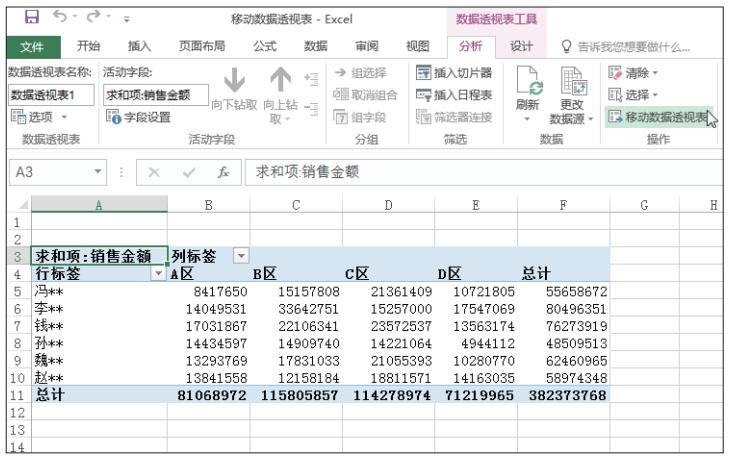Click the 选项 button in pivot table group
The width and height of the screenshot is (732, 461).
(34, 117)
